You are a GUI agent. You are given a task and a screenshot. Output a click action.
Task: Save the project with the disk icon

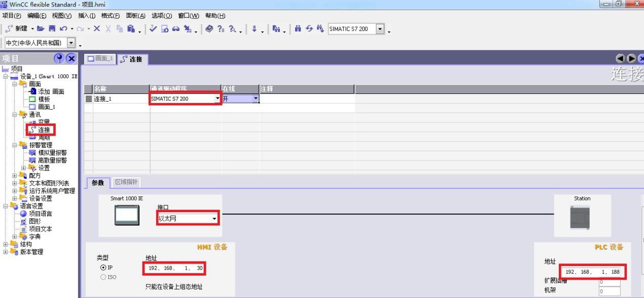tap(52, 29)
